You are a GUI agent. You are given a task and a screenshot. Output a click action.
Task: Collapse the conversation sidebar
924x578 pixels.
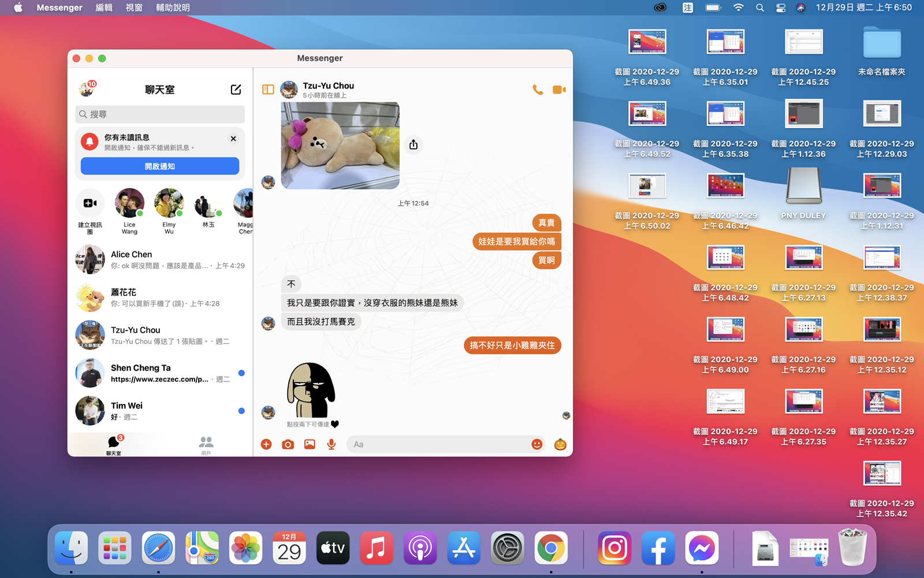pyautogui.click(x=267, y=89)
